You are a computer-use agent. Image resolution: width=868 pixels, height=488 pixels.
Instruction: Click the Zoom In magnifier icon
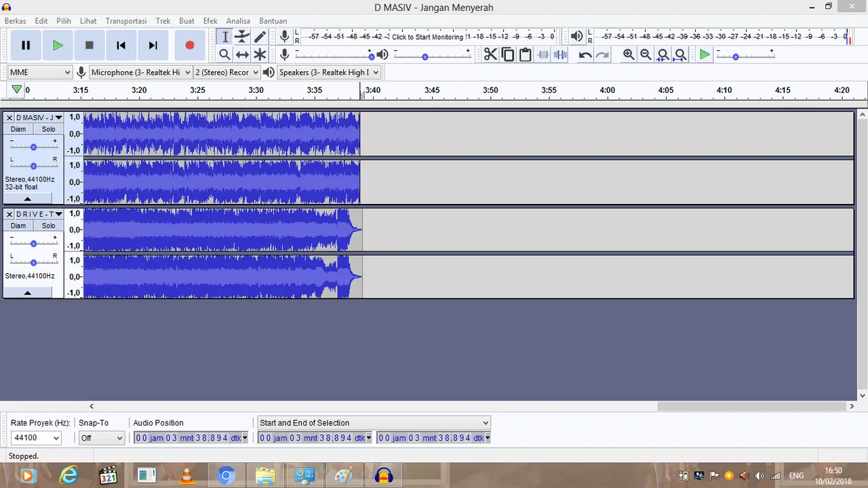coord(629,55)
